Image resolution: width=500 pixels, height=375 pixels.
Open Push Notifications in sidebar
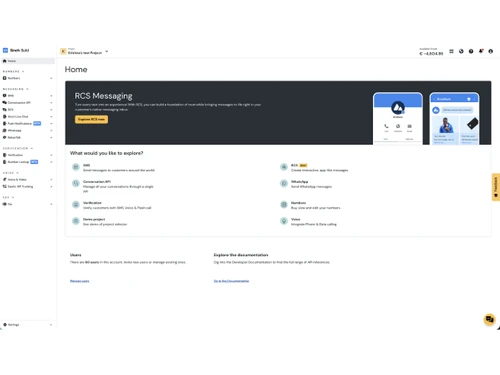tap(28, 123)
